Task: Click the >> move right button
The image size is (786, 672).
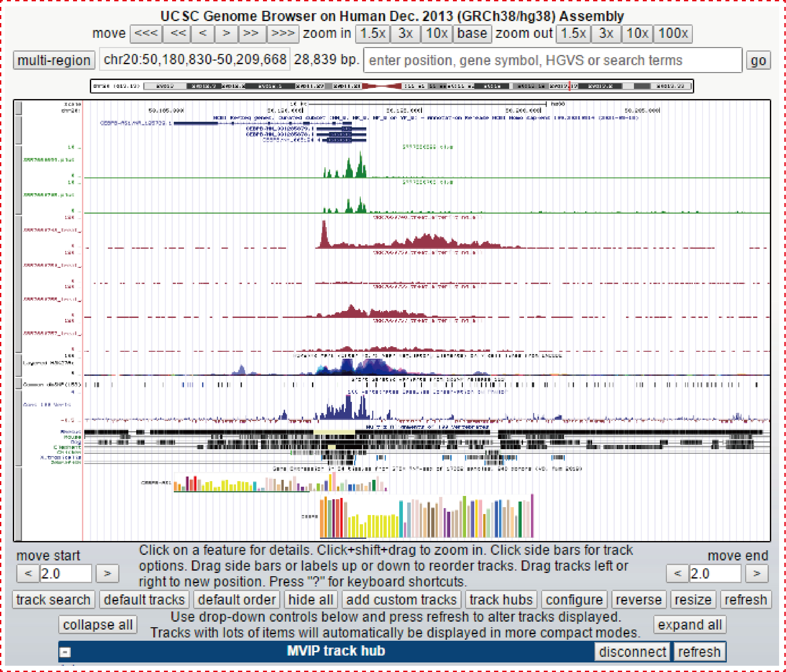Action: (251, 34)
